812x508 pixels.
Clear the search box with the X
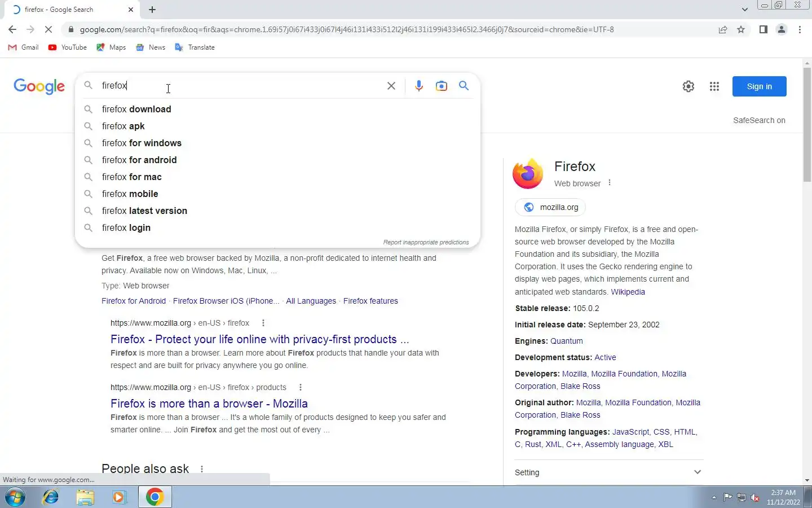(391, 86)
